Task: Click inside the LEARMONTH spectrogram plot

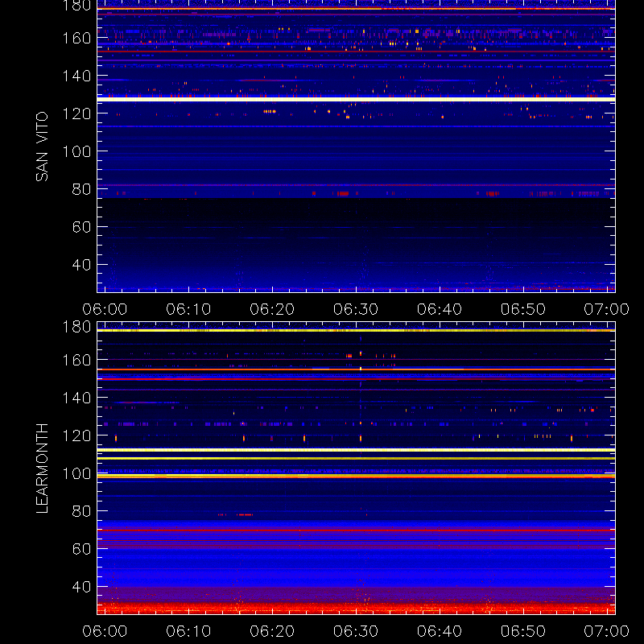Action: 356,469
